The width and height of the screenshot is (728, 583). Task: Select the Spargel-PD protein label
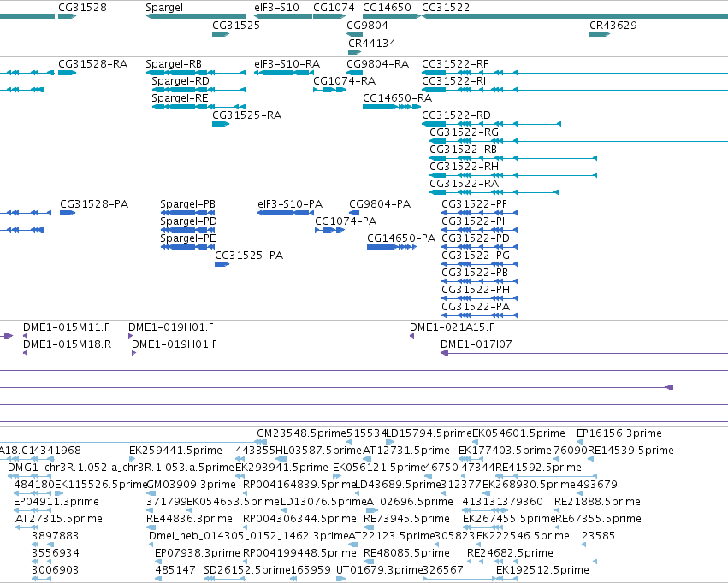[x=188, y=221]
